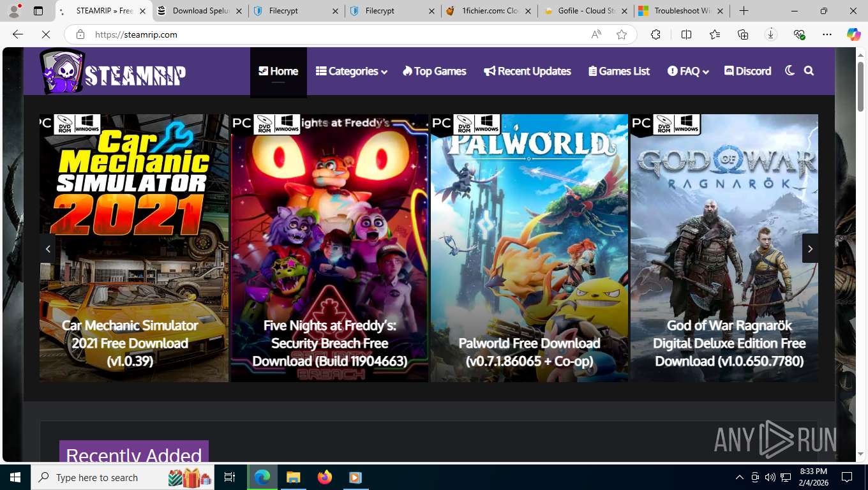Go to previous slide in carousel
This screenshot has height=490, width=868.
(x=48, y=249)
